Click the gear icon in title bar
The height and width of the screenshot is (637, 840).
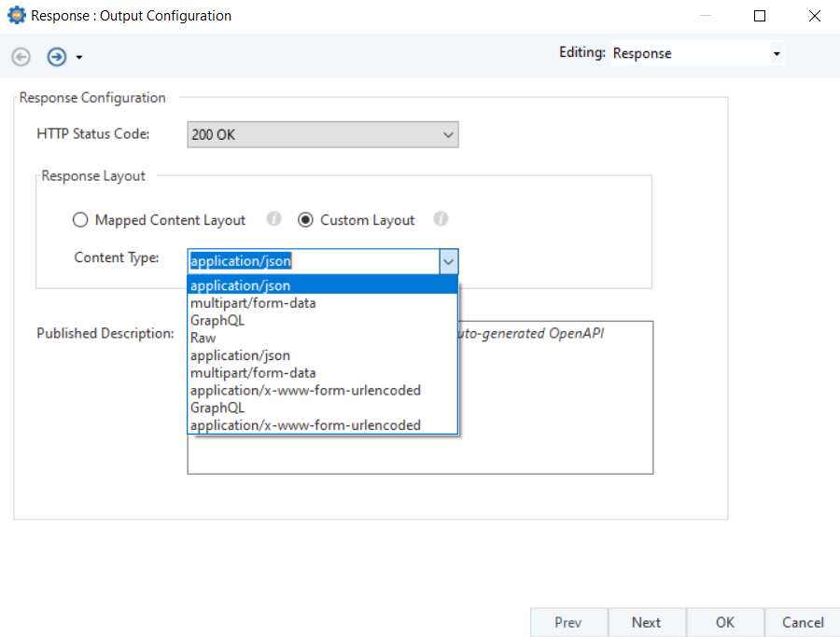click(16, 16)
